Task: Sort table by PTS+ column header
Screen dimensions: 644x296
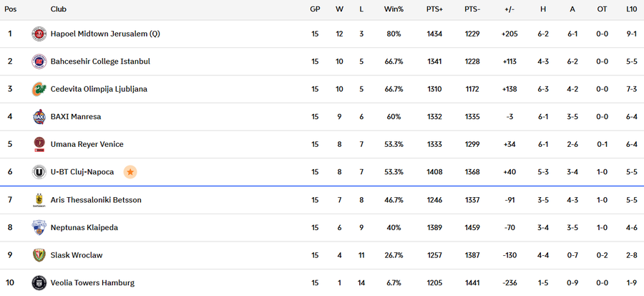Action: pyautogui.click(x=434, y=9)
